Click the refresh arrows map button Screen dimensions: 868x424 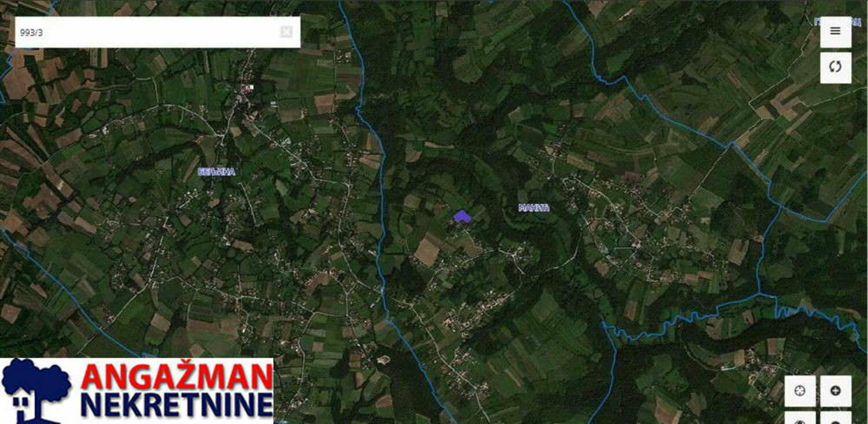pyautogui.click(x=835, y=67)
